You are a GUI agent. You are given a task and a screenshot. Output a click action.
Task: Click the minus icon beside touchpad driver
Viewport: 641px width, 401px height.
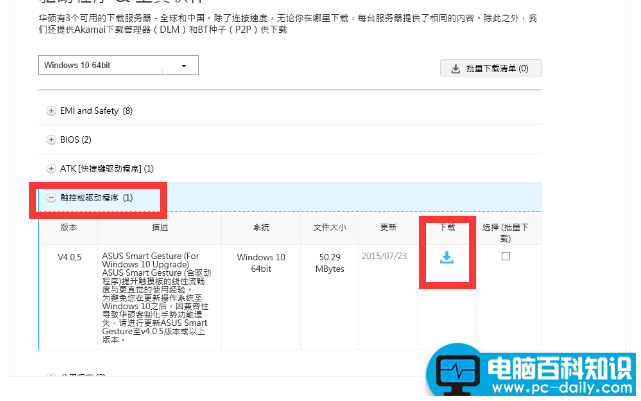click(51, 198)
